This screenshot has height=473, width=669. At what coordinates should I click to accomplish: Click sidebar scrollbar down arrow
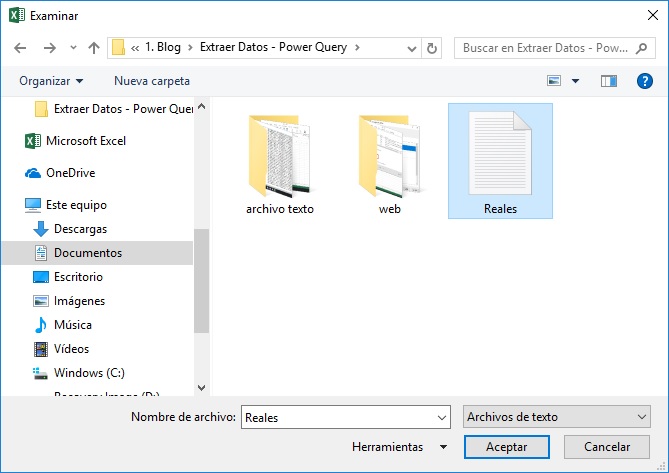[x=202, y=388]
